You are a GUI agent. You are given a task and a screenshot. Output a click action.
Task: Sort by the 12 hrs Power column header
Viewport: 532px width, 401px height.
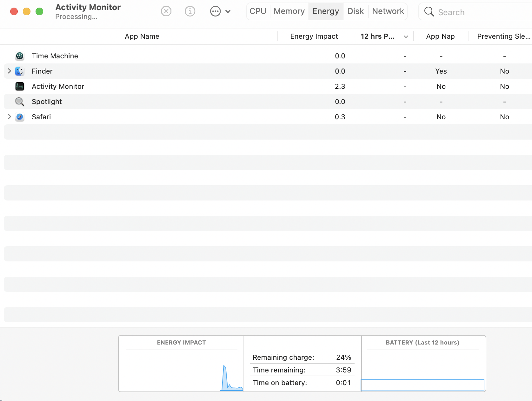click(x=377, y=36)
